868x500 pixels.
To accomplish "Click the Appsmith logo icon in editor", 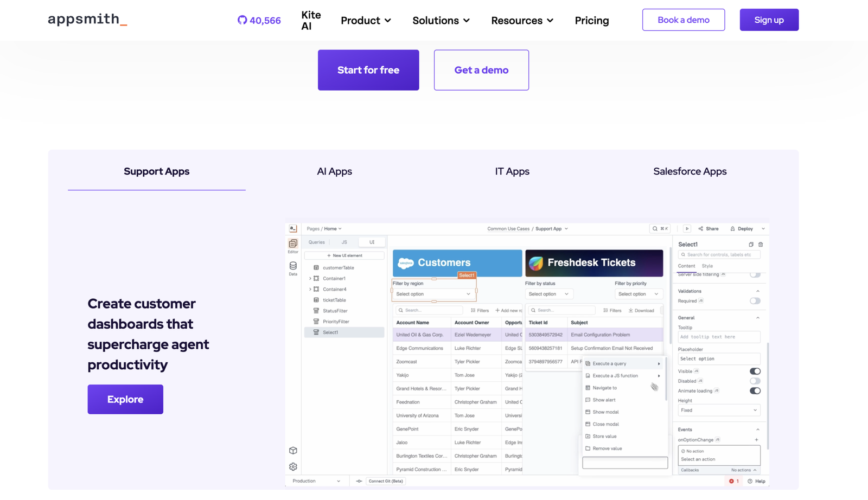I will tap(293, 229).
